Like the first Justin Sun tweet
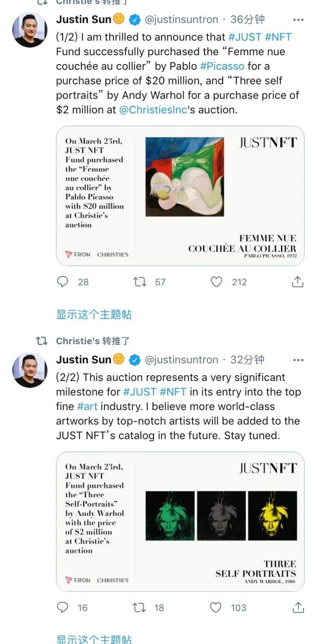 pos(216,282)
